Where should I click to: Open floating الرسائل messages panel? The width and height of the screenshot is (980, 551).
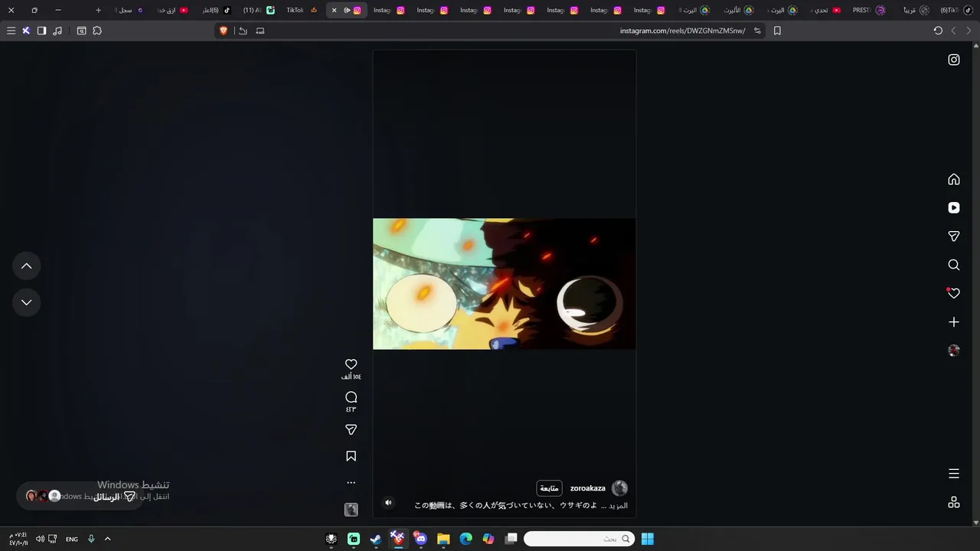tap(80, 496)
